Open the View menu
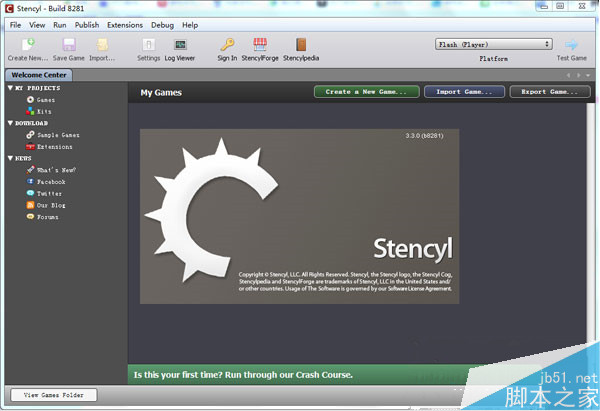 (x=37, y=25)
